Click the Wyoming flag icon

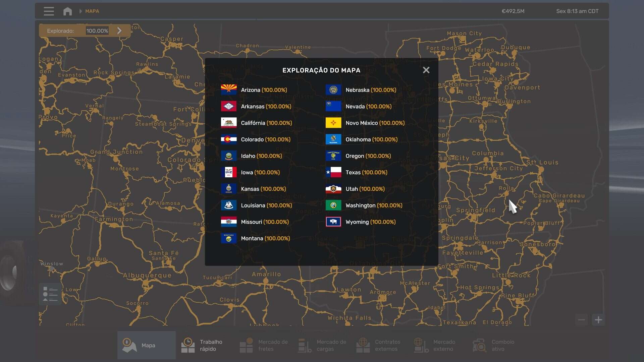(333, 222)
